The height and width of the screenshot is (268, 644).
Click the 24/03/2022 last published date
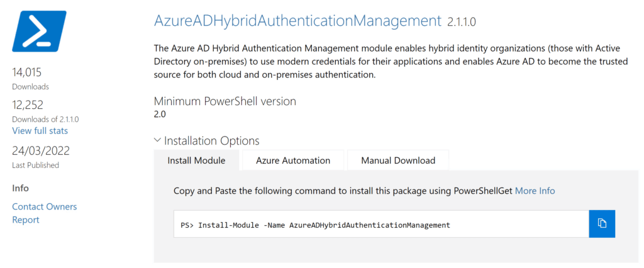pyautogui.click(x=41, y=151)
